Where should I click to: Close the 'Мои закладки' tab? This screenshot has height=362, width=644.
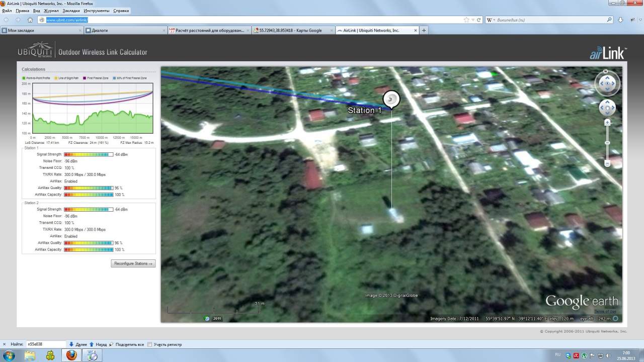80,30
